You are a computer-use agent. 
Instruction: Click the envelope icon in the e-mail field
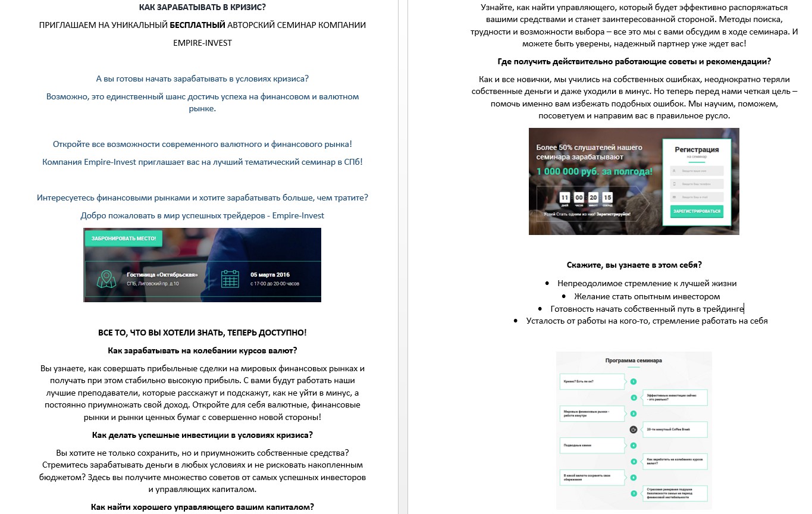pyautogui.click(x=675, y=197)
